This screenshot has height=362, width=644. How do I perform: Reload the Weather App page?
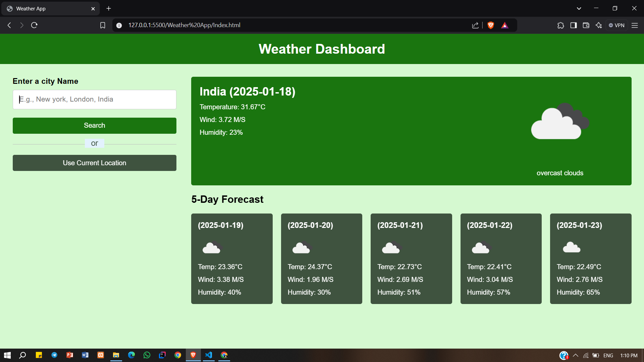click(34, 25)
